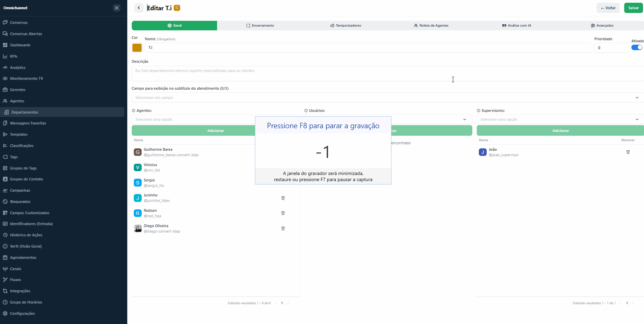Remove Rodson using his trash icon

pos(283,213)
